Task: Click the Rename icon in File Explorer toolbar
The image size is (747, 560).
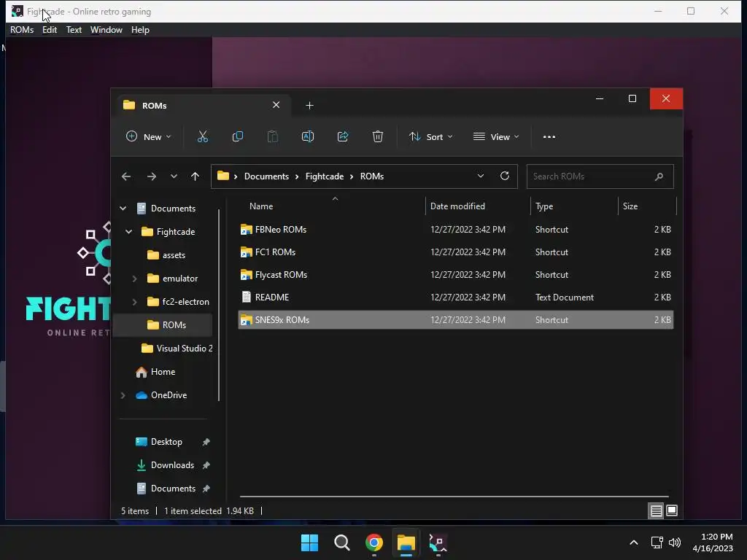Action: (x=308, y=136)
